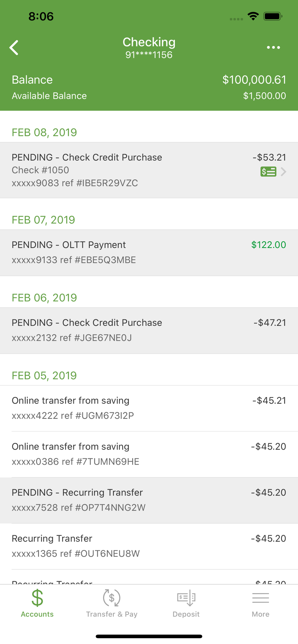
Task: Open PENDING Recurring Transfer ref #OP7T4NNG2W
Action: pos(149,500)
